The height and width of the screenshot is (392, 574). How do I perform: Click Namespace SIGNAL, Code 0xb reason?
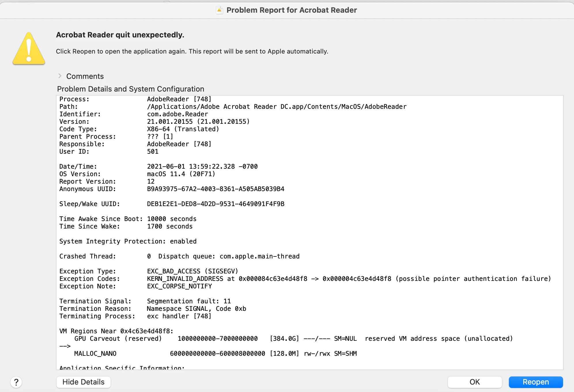pyautogui.click(x=197, y=309)
